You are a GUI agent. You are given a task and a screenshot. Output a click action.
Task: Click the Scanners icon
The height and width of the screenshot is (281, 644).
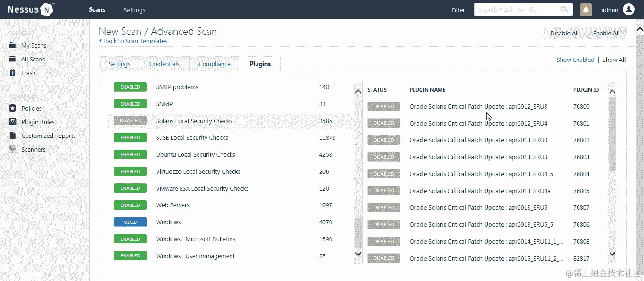(13, 149)
